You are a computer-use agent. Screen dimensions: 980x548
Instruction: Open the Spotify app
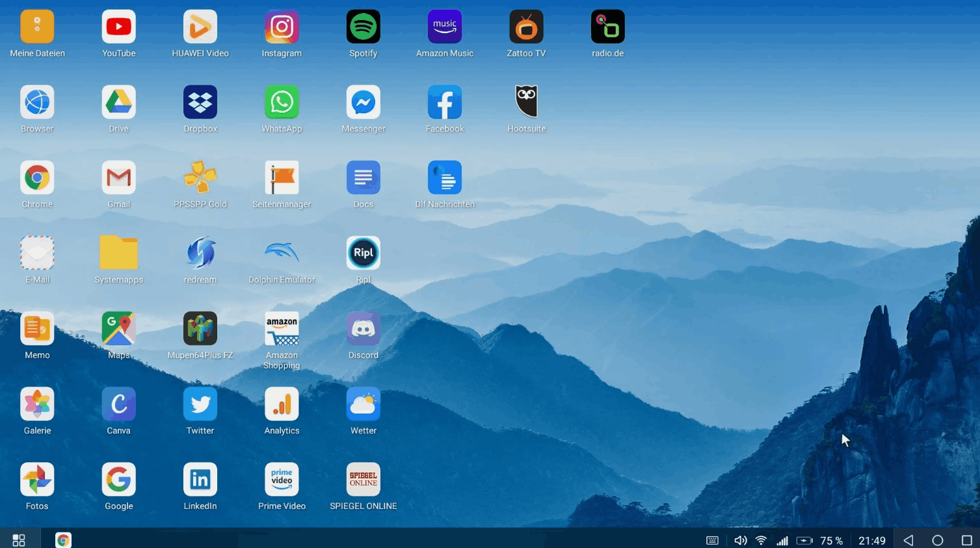(x=364, y=27)
